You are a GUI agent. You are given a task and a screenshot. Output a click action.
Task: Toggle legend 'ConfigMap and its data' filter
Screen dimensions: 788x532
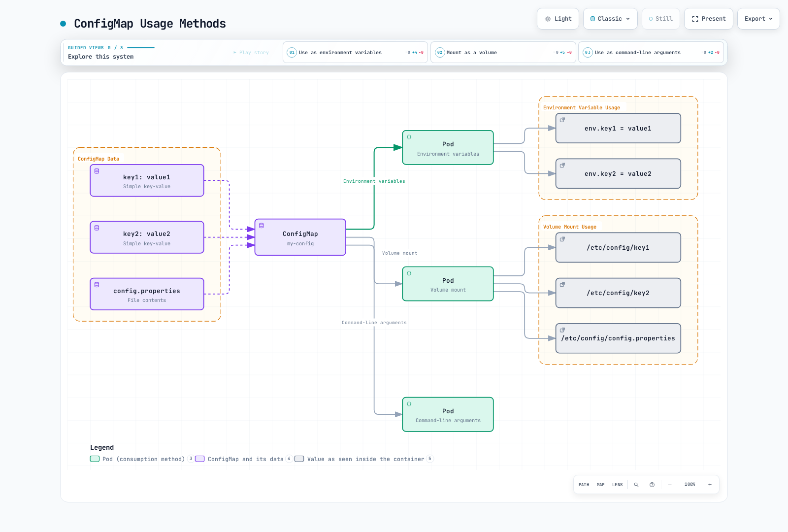(x=244, y=459)
